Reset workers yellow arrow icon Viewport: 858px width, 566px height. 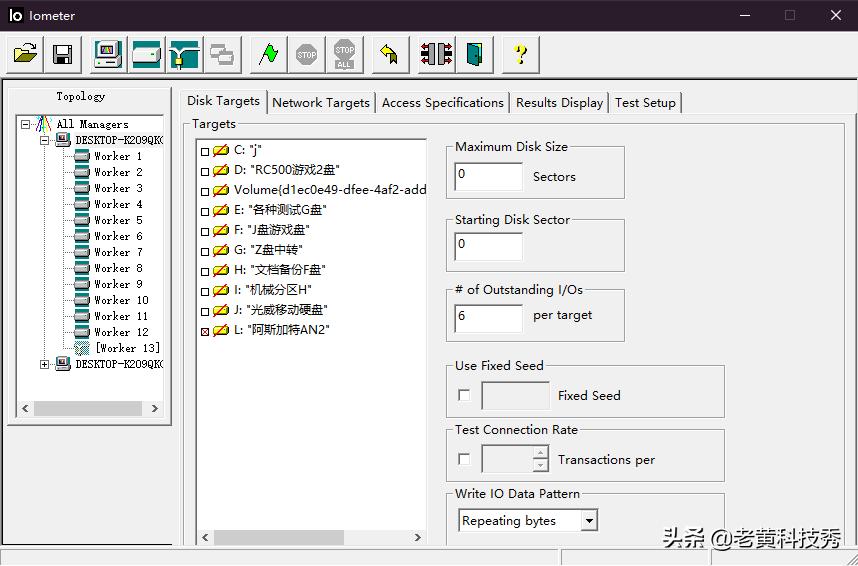(x=390, y=55)
